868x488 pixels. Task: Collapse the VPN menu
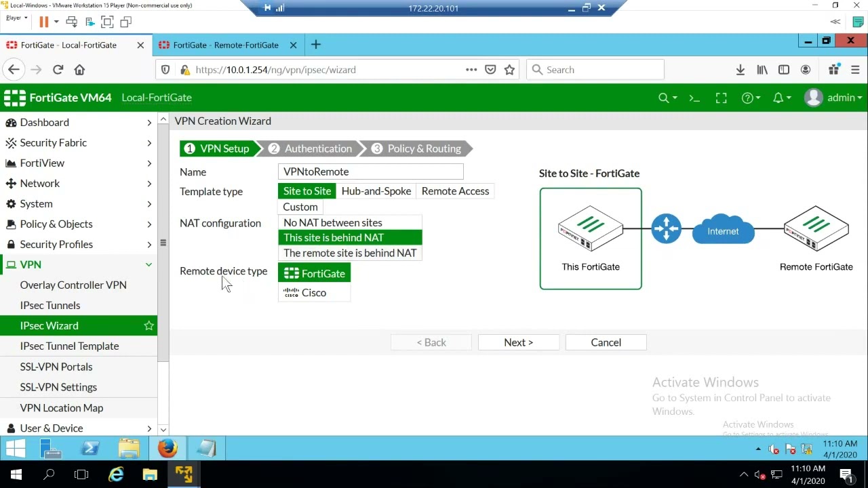click(79, 265)
